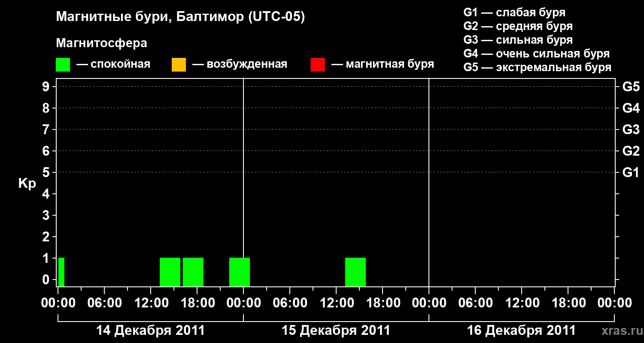Click the '18:00' tick label under 16 December
Image resolution: width=644 pixels, height=343 pixels.
(568, 303)
